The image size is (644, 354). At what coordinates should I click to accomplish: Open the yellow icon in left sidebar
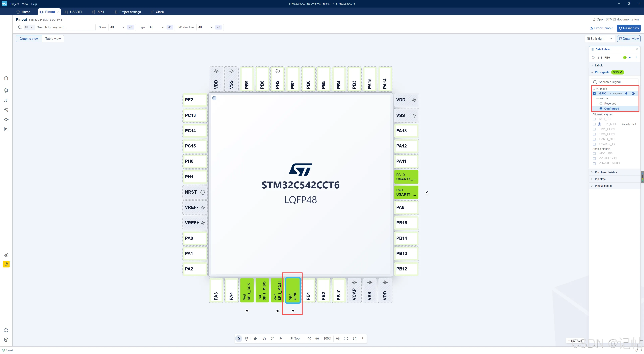(x=6, y=264)
